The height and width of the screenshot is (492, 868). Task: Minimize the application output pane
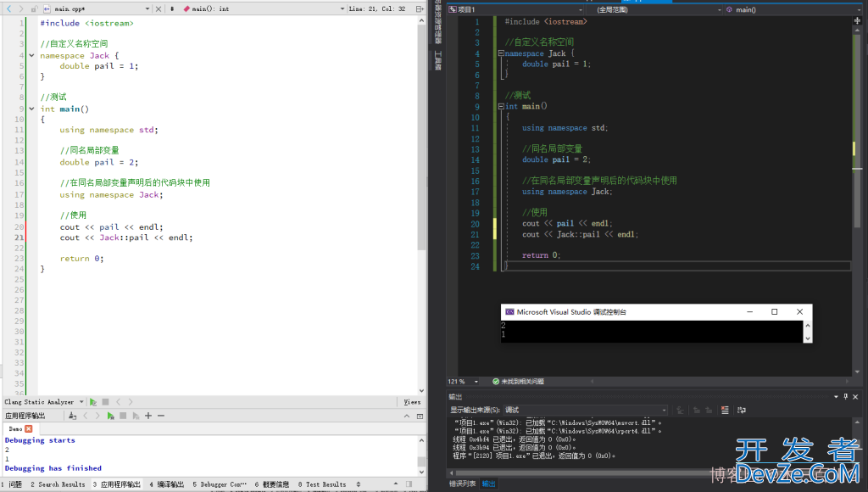(407, 416)
